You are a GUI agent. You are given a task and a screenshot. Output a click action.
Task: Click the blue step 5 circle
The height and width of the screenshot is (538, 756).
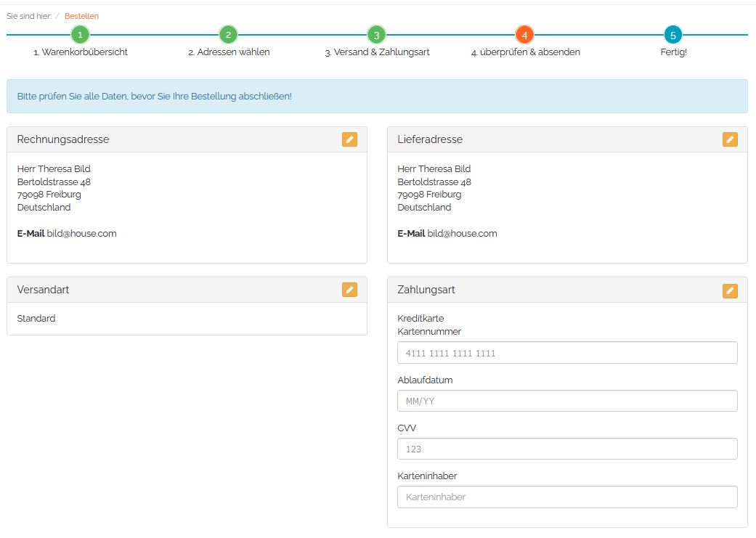tap(673, 34)
